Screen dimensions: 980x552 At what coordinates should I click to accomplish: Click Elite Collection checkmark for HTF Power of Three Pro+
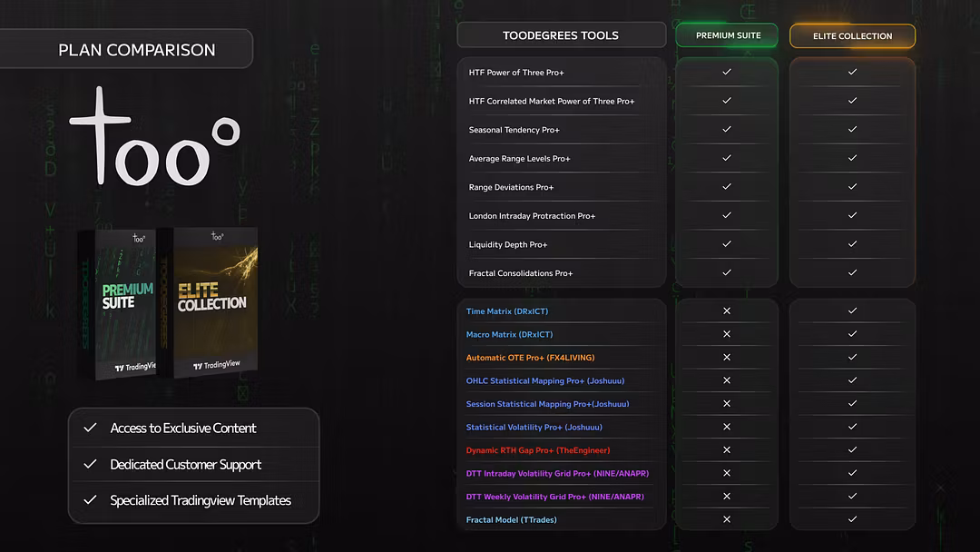[852, 72]
